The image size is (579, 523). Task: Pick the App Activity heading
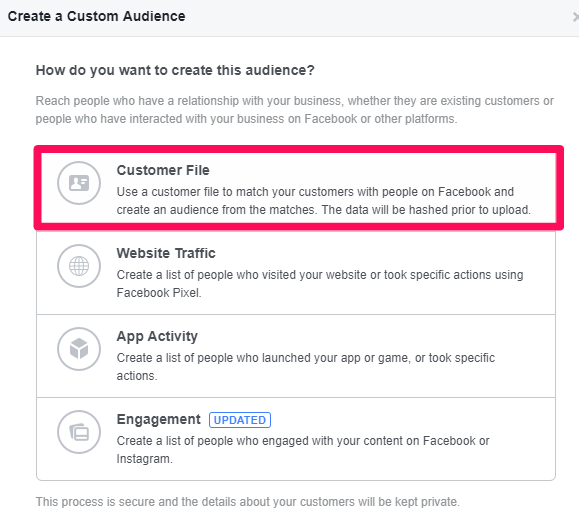(x=157, y=336)
